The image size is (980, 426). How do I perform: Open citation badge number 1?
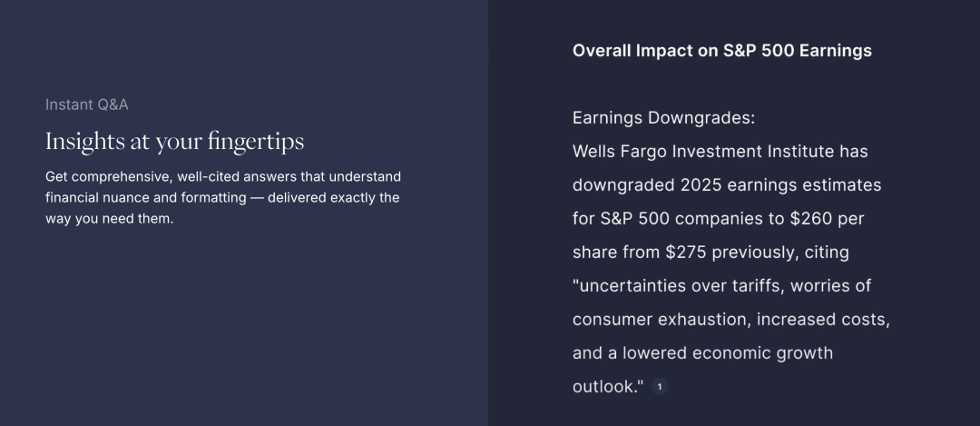click(660, 387)
